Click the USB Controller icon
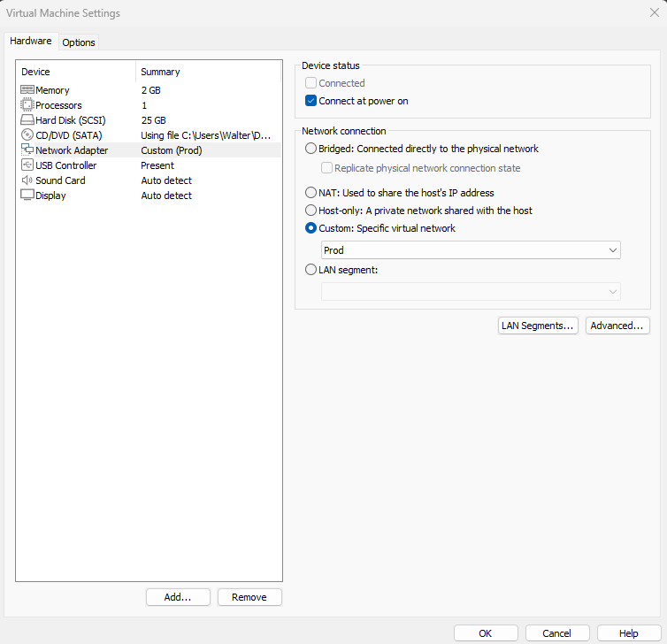Image resolution: width=667 pixels, height=644 pixels. pos(27,165)
